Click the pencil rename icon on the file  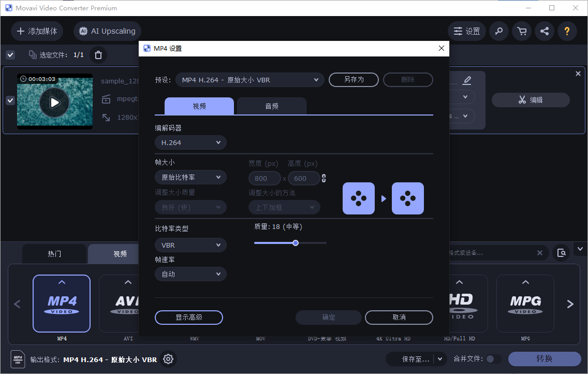coord(467,81)
